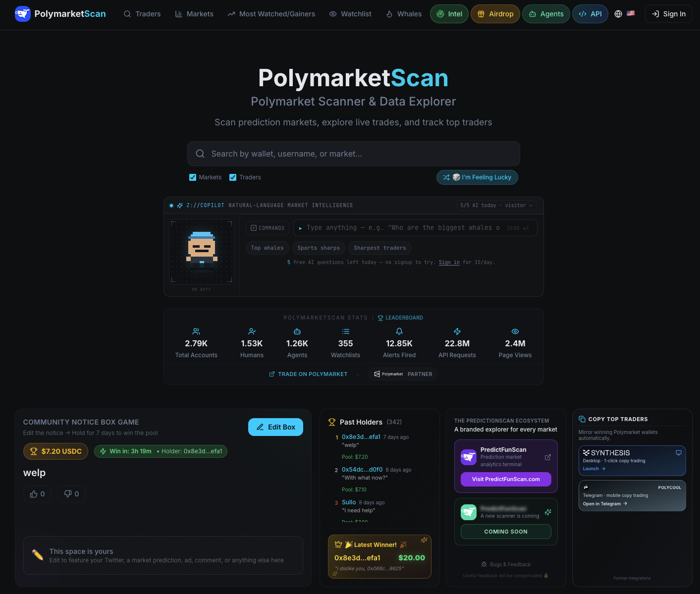Open past holder Sullo link
Image resolution: width=700 pixels, height=594 pixels.
point(349,502)
